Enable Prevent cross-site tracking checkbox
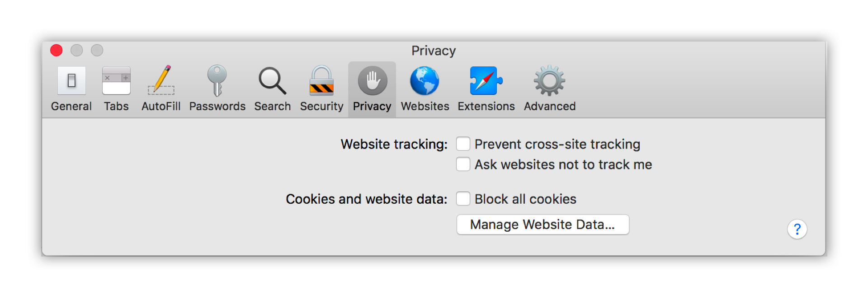This screenshot has height=294, width=868. [463, 144]
